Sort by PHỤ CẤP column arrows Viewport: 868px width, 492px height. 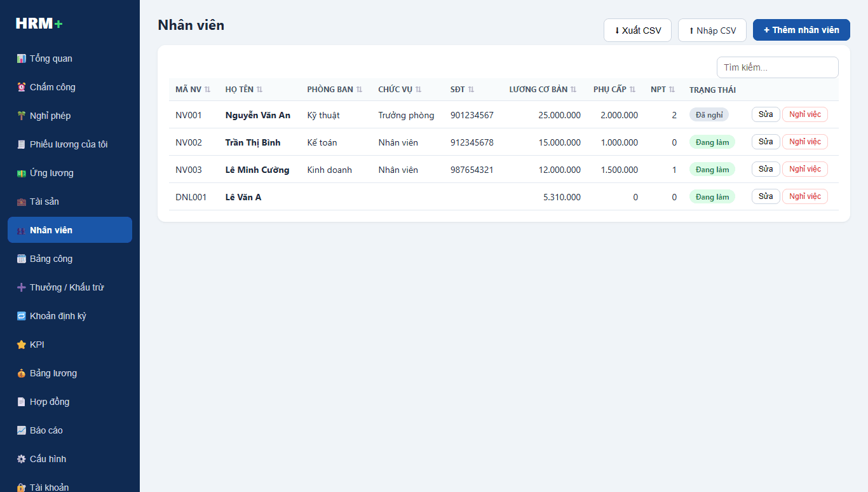(632, 90)
